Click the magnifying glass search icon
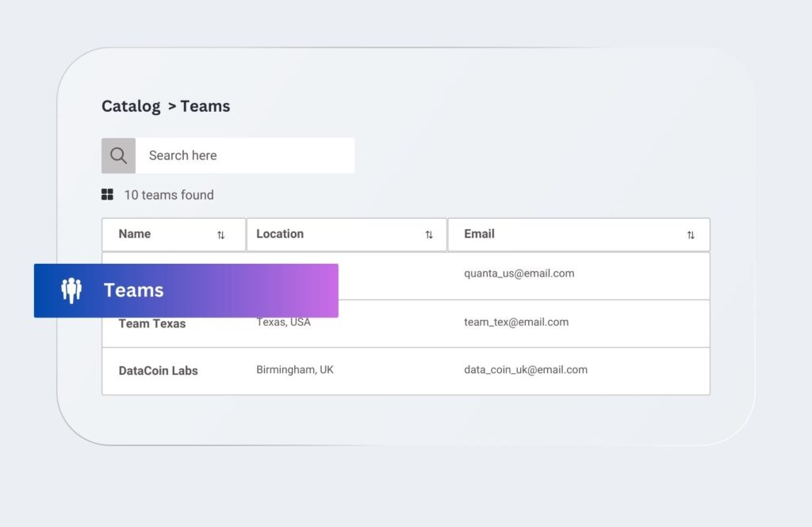 (x=119, y=155)
